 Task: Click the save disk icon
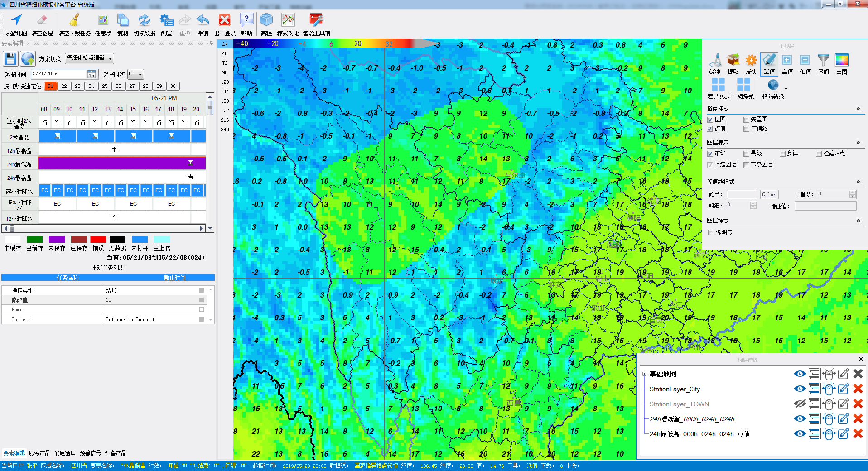pos(10,59)
